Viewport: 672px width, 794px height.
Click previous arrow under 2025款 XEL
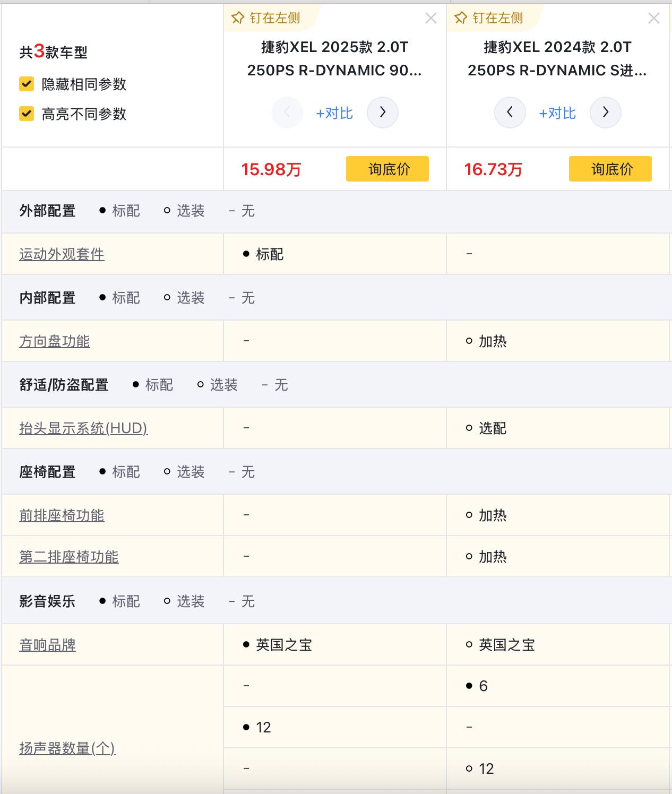[287, 113]
